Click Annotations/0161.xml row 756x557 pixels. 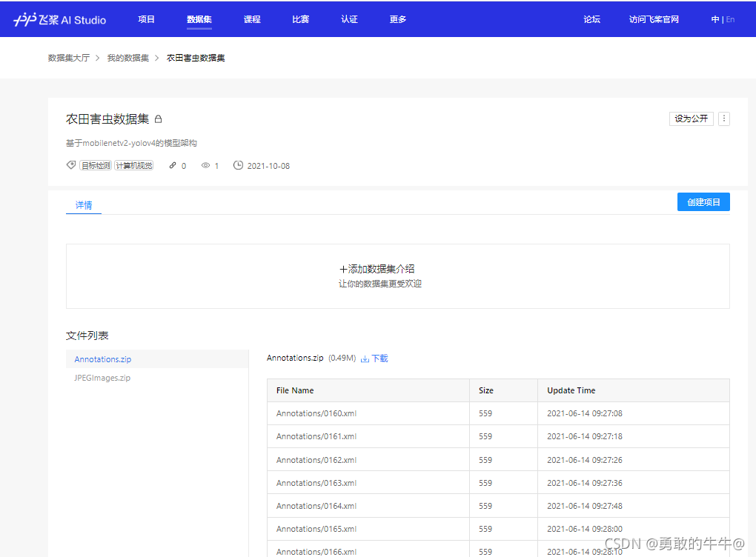coord(498,436)
